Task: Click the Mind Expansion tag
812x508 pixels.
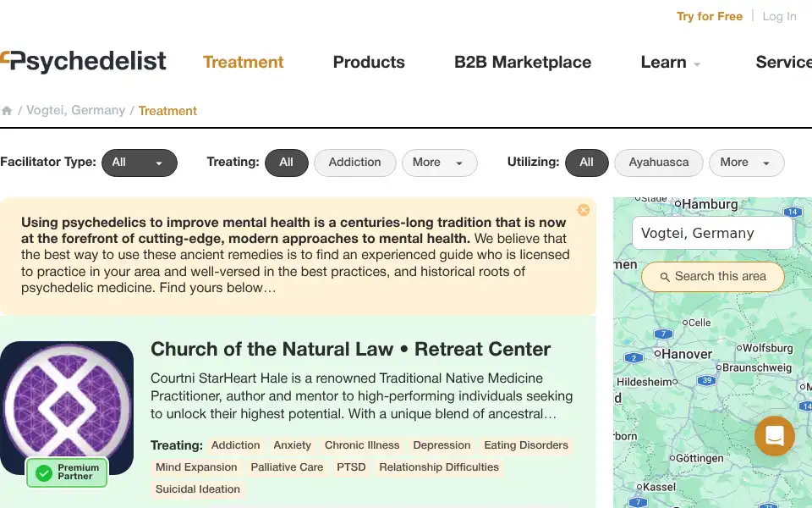Action: pyautogui.click(x=196, y=467)
